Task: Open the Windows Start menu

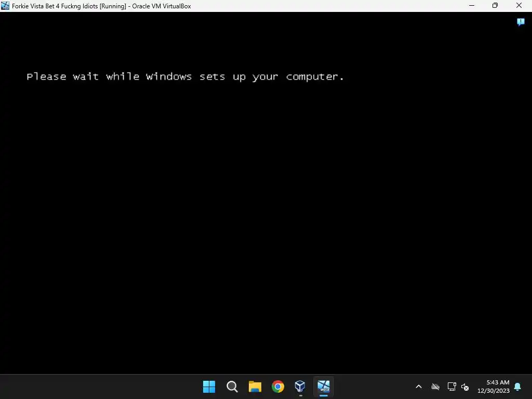Action: point(209,387)
